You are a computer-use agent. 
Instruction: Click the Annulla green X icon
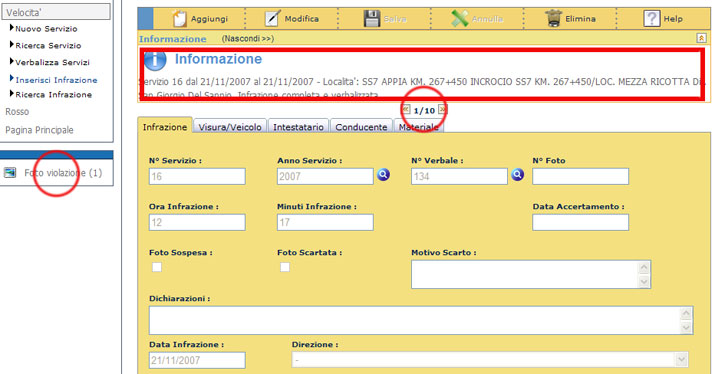(460, 18)
